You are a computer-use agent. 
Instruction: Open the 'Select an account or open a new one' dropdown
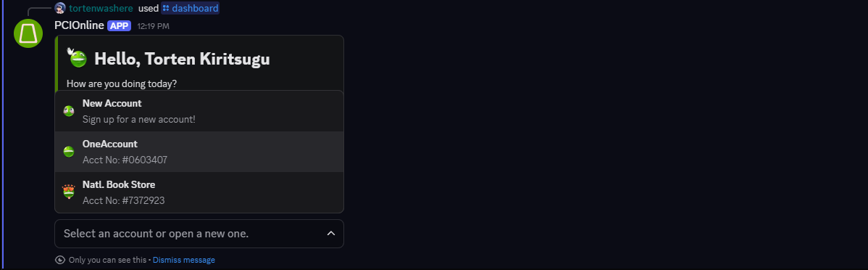[199, 234]
